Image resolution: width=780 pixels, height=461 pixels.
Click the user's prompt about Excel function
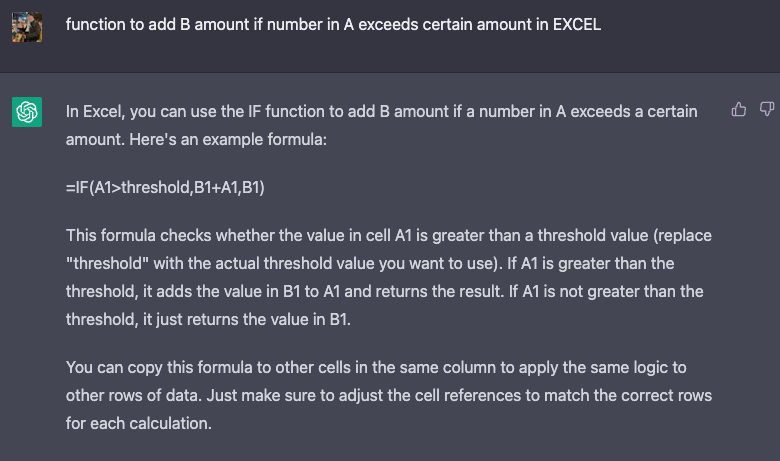coord(333,25)
